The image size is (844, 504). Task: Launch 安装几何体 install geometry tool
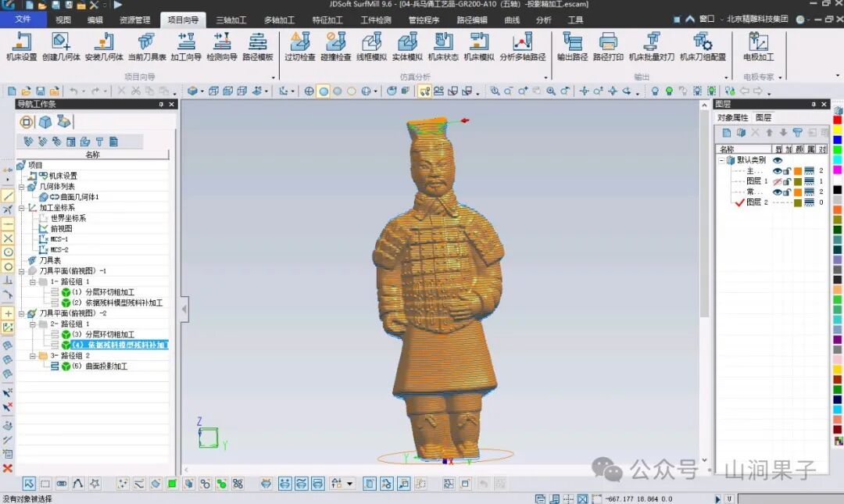pyautogui.click(x=104, y=46)
